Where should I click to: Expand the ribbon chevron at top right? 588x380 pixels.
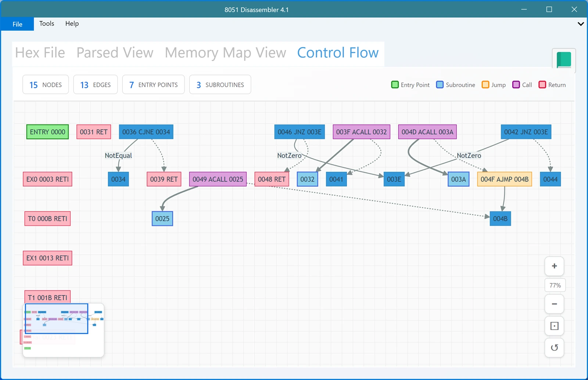[x=581, y=24]
